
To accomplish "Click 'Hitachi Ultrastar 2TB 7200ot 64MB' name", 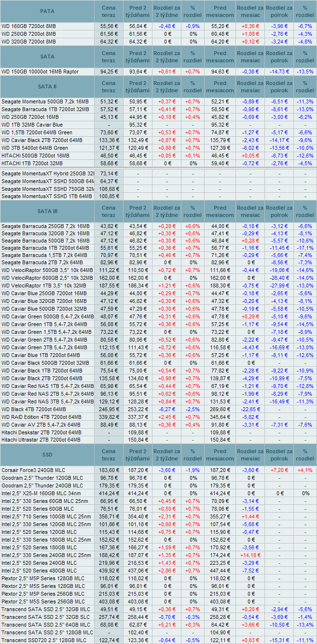I will pyautogui.click(x=41, y=440).
